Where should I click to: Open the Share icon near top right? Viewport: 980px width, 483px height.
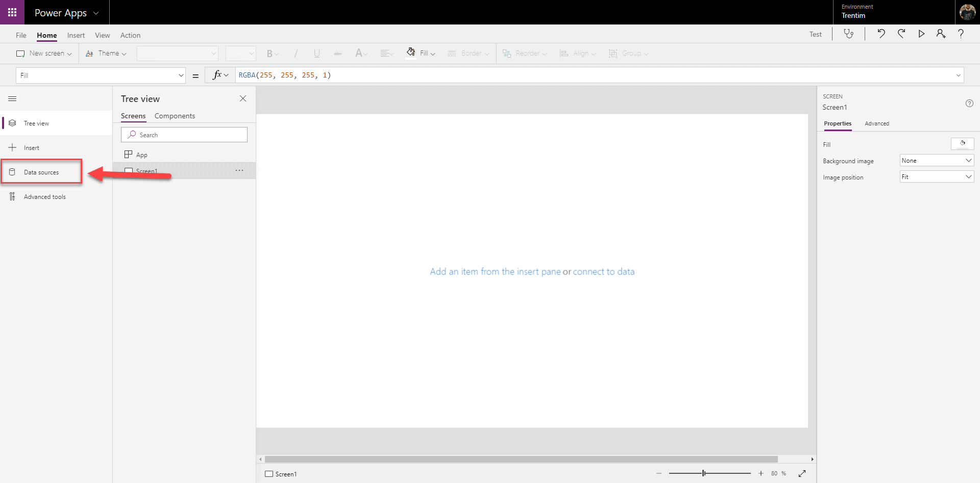941,34
